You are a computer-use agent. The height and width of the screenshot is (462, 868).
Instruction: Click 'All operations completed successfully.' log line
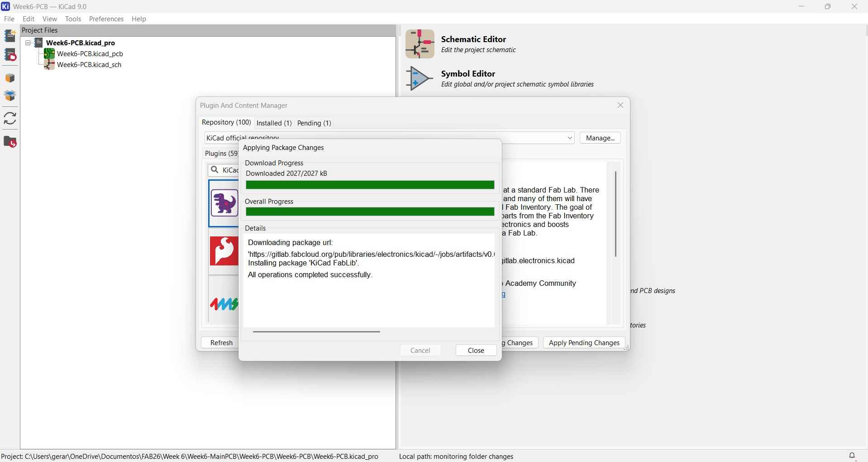pyautogui.click(x=310, y=275)
